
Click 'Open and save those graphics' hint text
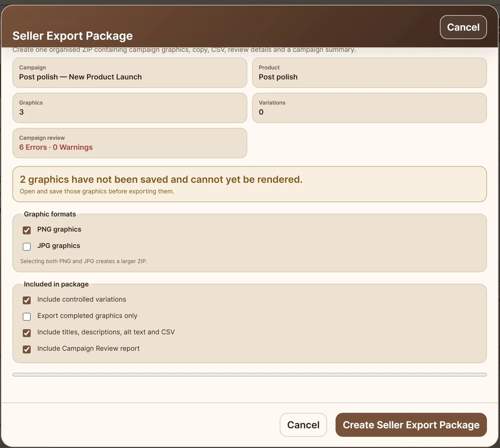point(97,191)
